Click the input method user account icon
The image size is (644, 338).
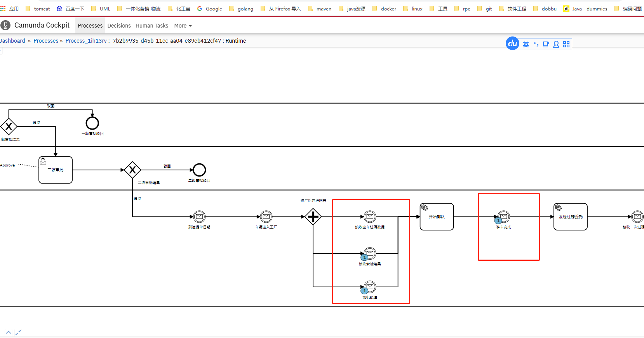click(556, 44)
